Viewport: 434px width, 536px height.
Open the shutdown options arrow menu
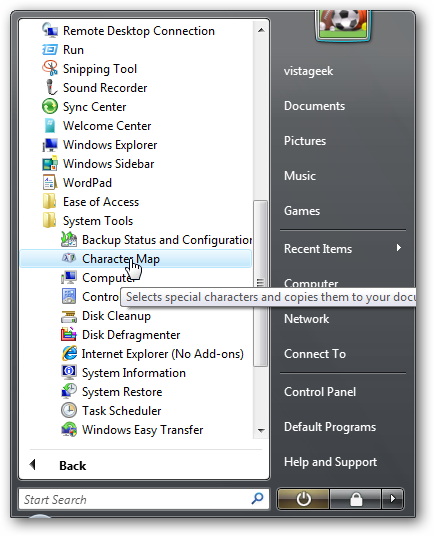(393, 499)
